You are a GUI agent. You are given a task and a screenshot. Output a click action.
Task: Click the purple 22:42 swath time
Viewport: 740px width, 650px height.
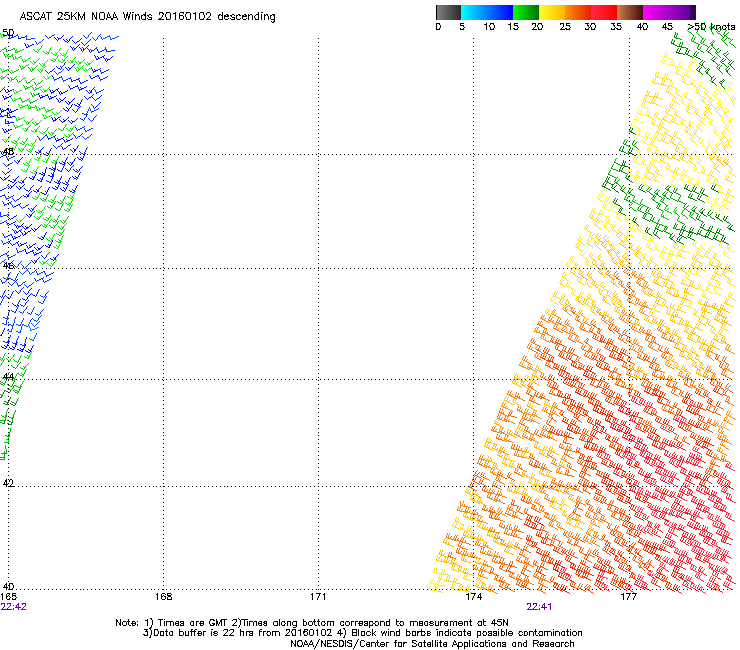[14, 607]
